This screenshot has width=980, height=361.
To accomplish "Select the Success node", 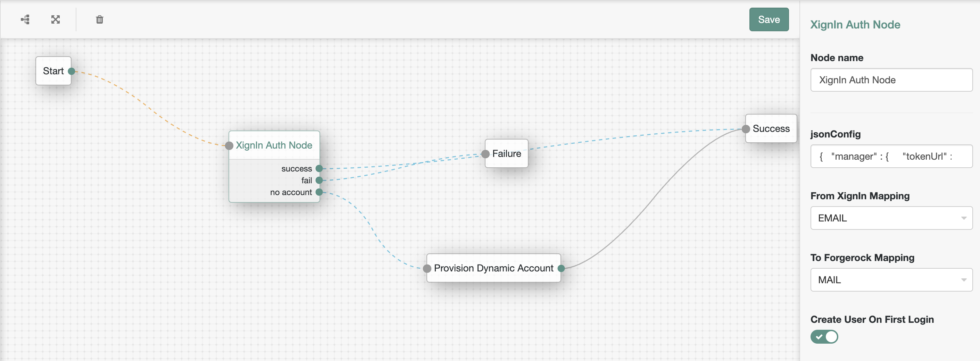I will (x=771, y=128).
